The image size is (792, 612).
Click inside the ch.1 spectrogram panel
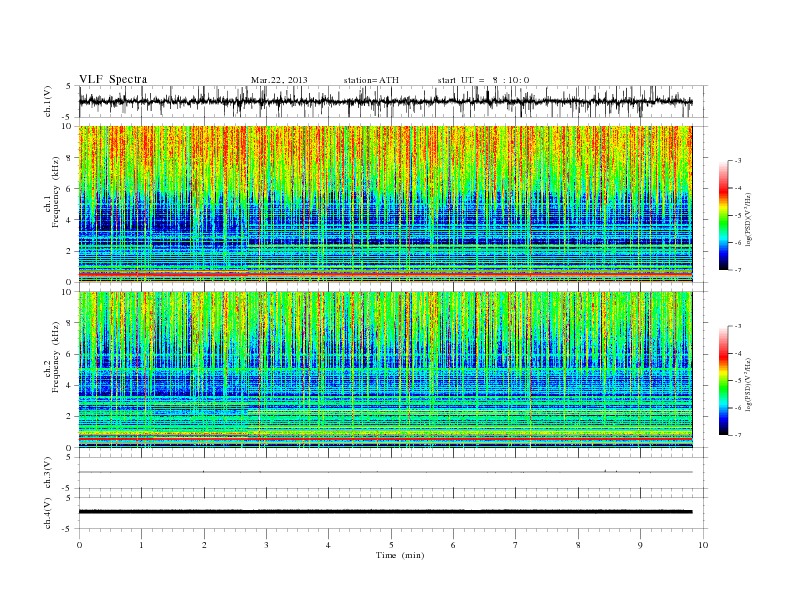pos(385,204)
